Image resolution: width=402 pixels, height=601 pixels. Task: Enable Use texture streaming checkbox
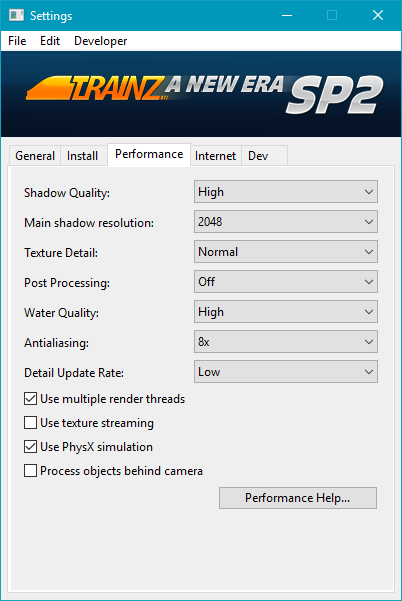point(30,423)
